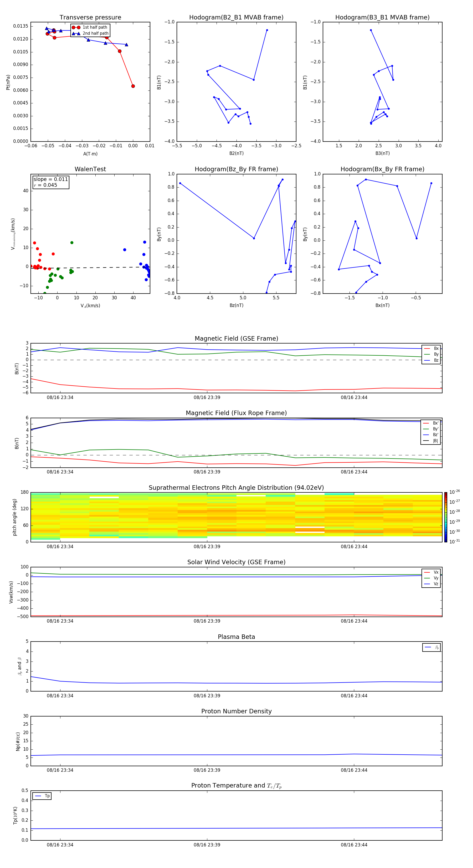Click the 'Hodogram(B2_B1 MVAB frame)' title
This screenshot has height=868, width=473.
point(236,18)
